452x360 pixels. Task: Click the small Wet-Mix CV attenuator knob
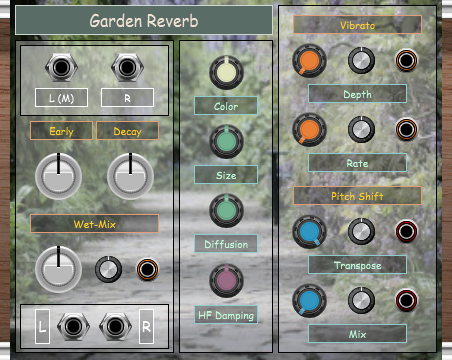pyautogui.click(x=108, y=269)
